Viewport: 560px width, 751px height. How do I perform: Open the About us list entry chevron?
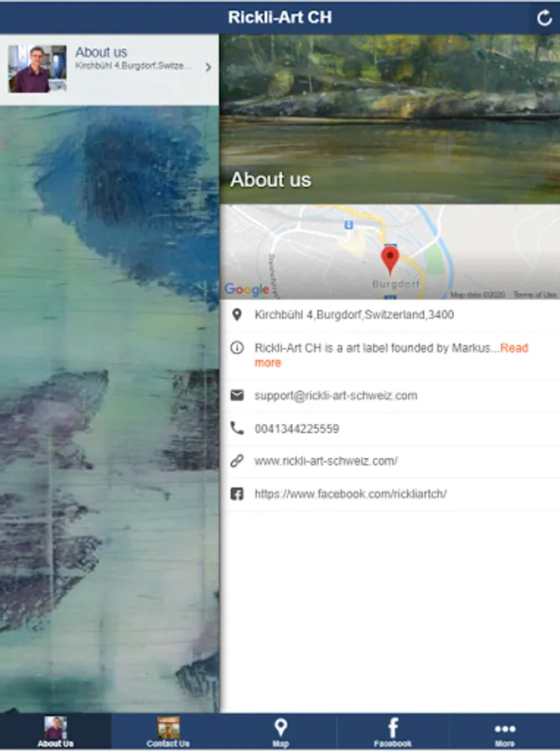tap(208, 68)
